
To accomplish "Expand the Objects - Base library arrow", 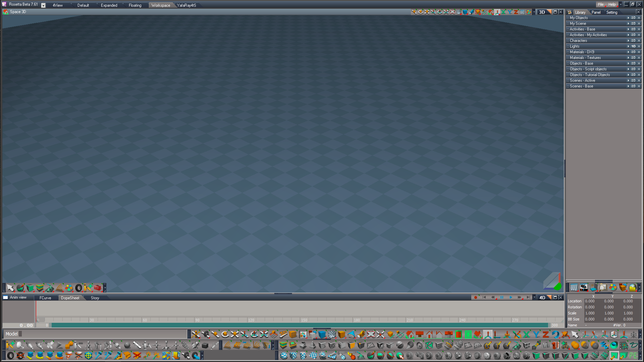I will click(628, 63).
